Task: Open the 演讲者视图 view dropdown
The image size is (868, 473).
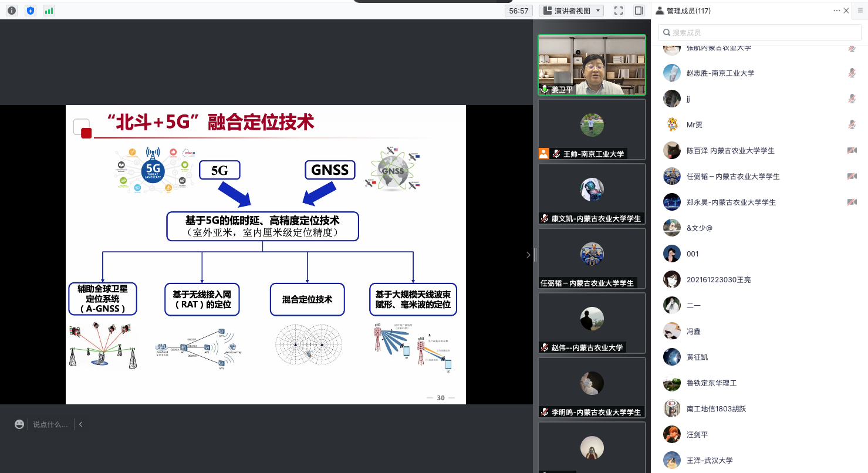Action: [x=572, y=11]
